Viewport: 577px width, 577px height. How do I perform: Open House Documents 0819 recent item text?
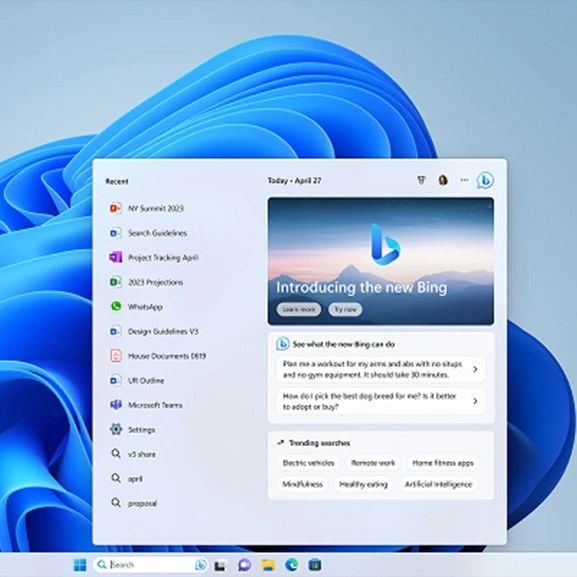[167, 356]
